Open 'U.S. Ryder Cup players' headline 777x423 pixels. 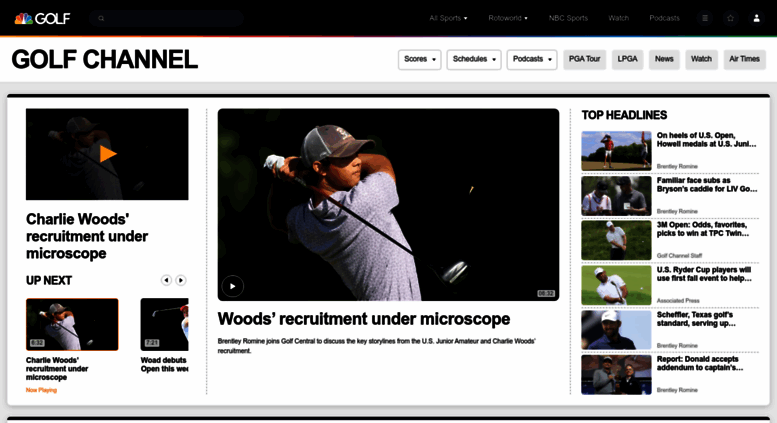pyautogui.click(x=704, y=274)
